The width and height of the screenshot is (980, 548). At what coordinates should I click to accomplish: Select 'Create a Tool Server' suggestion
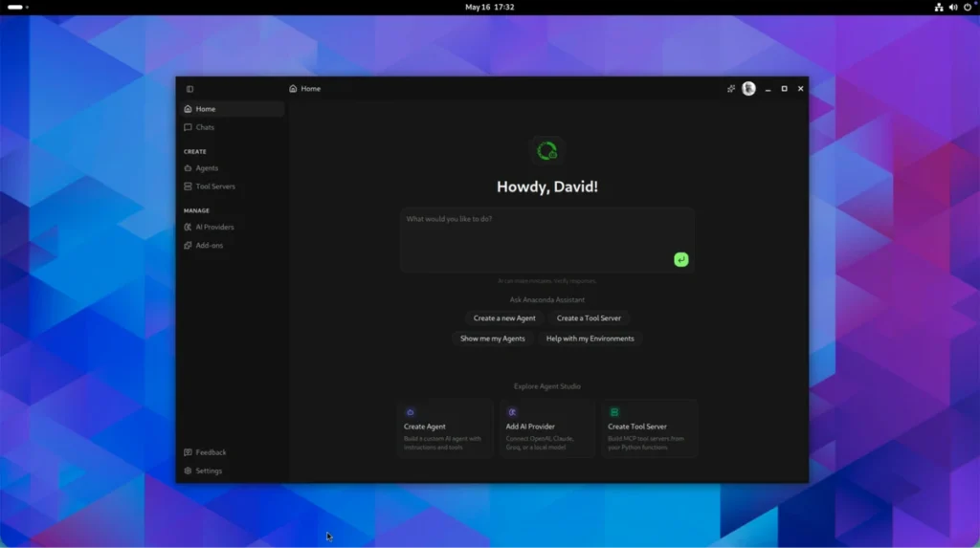(589, 318)
